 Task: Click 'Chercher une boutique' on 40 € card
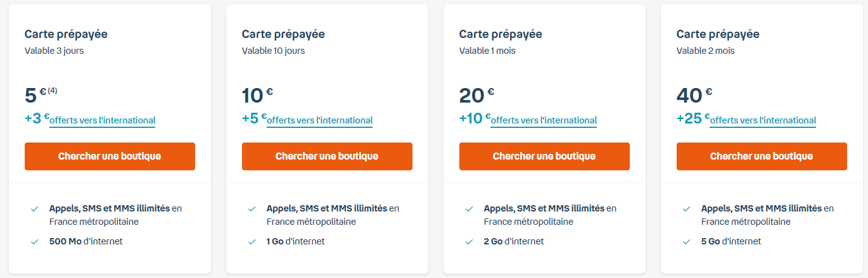click(762, 156)
